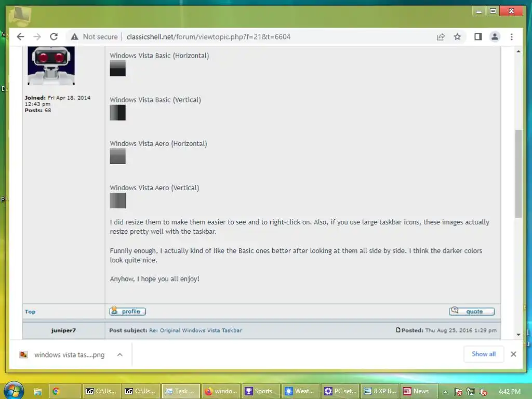Switch to second 7-Zip C:\Us... taskbar window
Screen dimensions: 532x399
tap(140, 391)
